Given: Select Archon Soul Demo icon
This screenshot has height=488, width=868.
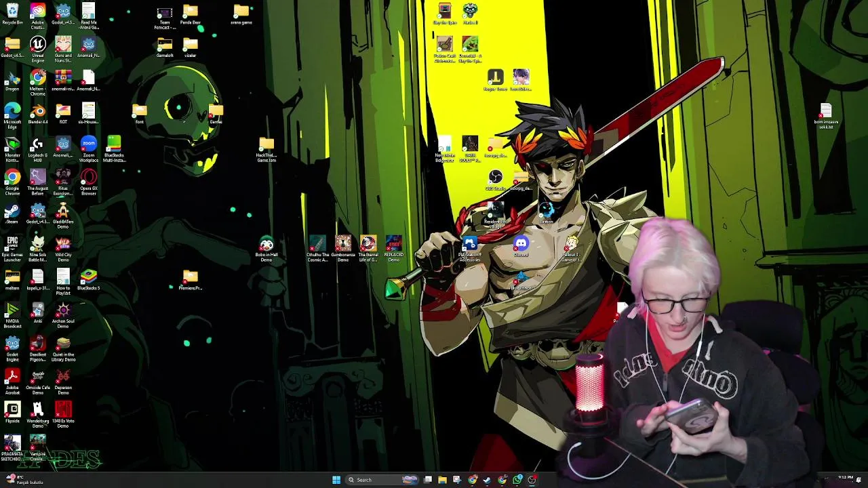Looking at the screenshot, I should (x=63, y=315).
